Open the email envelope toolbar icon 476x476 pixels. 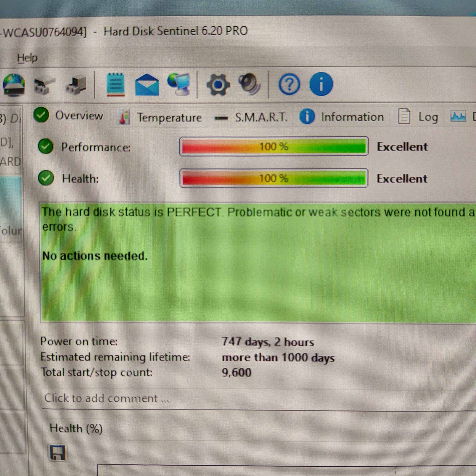pos(147,85)
